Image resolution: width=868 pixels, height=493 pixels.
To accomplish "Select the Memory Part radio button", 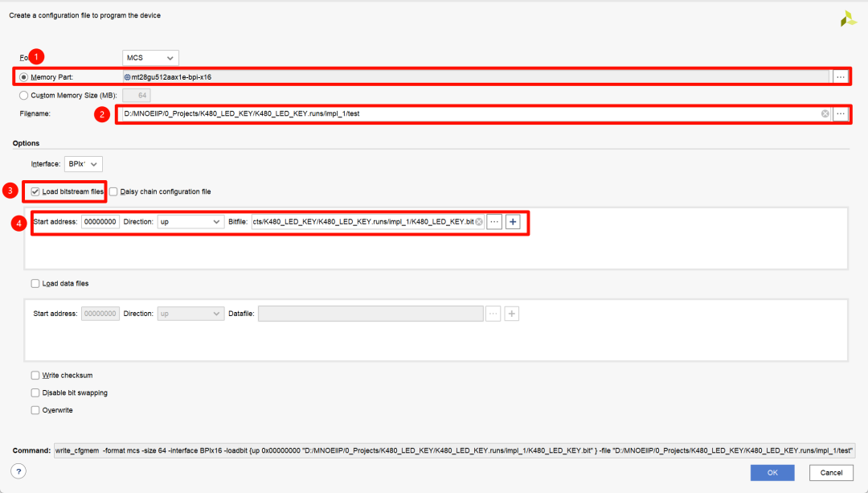I will 24,76.
